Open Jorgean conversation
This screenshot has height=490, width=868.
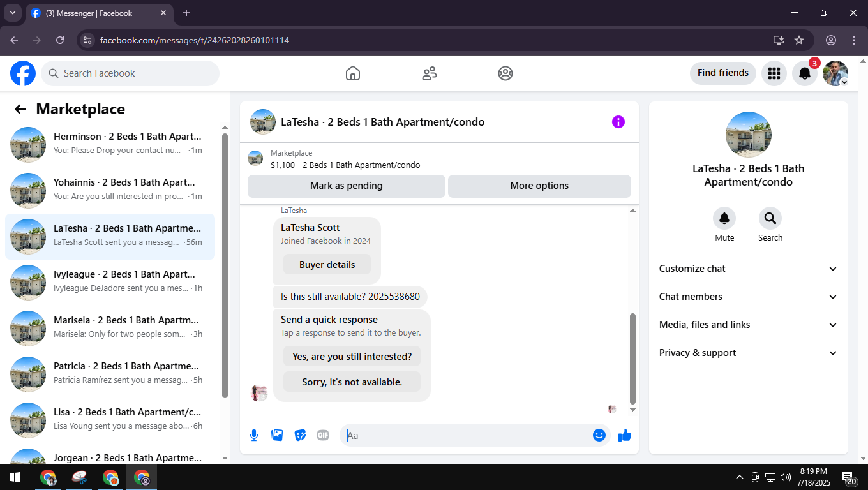pyautogui.click(x=110, y=455)
